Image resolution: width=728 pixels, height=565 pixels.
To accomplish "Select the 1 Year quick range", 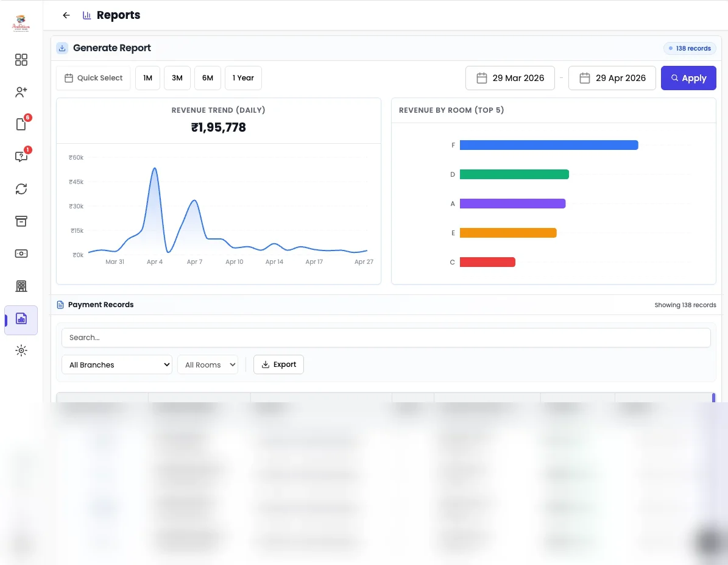I will (x=243, y=78).
